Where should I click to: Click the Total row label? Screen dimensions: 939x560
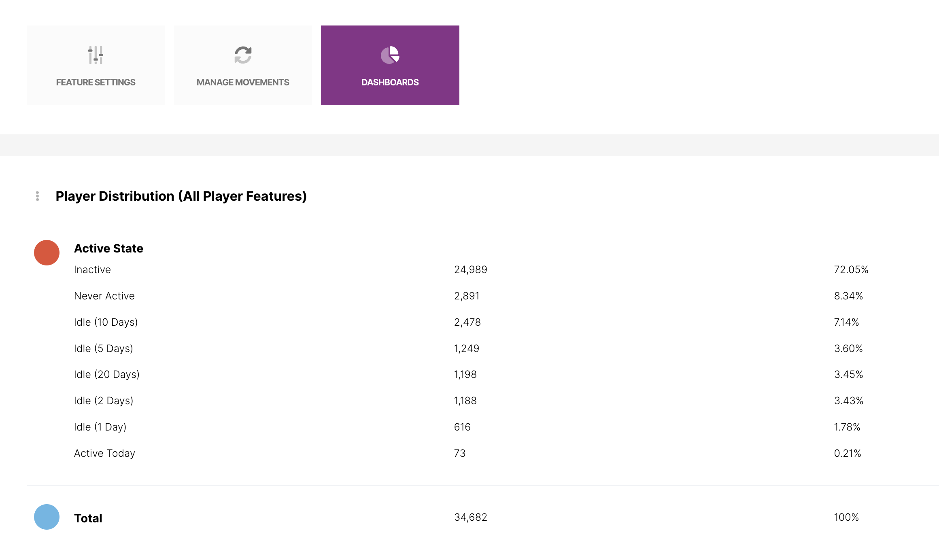[x=88, y=518]
